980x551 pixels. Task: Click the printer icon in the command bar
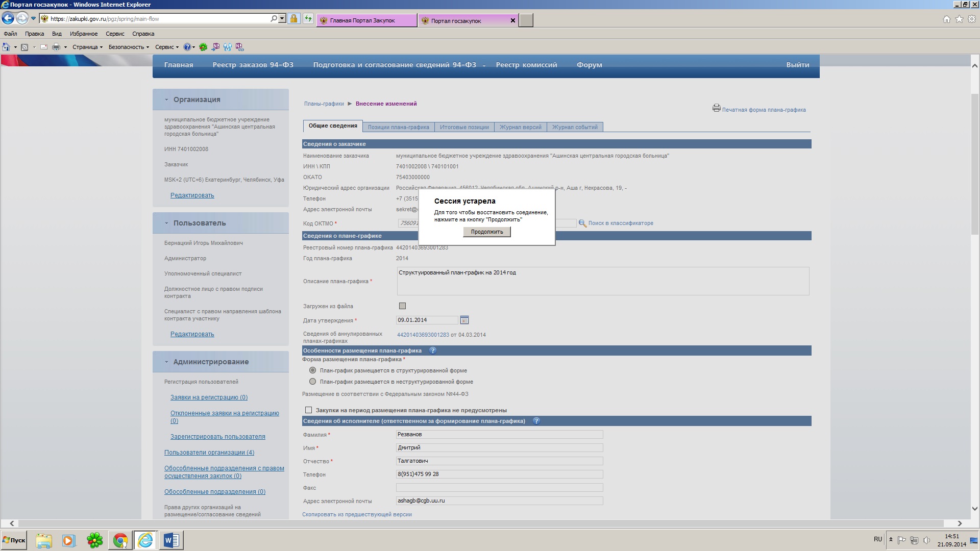(x=56, y=47)
